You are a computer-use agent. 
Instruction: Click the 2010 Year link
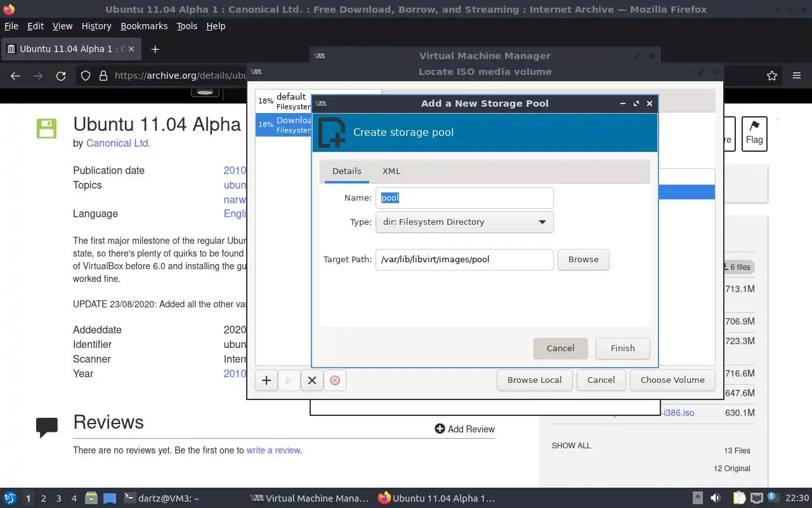pyautogui.click(x=235, y=373)
